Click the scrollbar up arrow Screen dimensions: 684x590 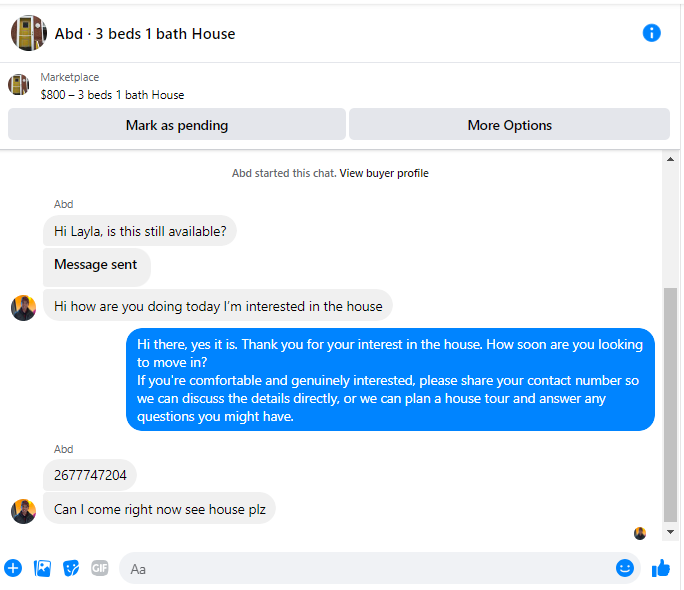click(670, 159)
